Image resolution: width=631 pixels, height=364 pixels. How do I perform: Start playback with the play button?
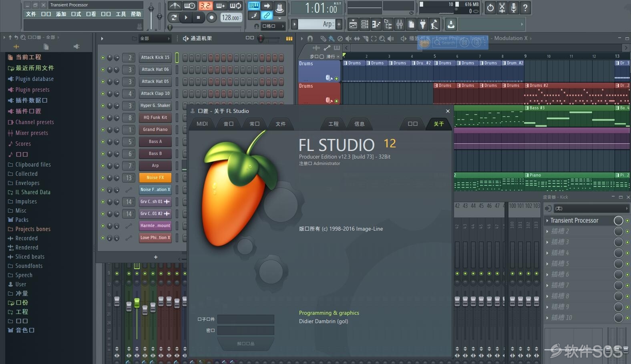pyautogui.click(x=186, y=18)
